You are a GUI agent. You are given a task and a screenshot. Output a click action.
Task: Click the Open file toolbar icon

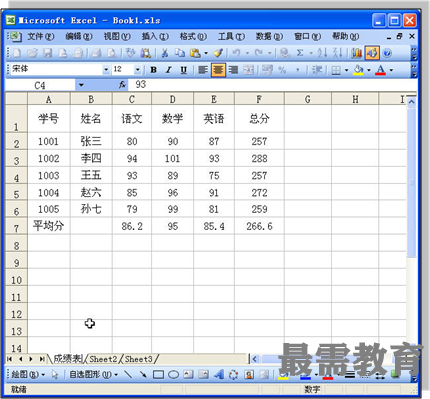point(32,53)
